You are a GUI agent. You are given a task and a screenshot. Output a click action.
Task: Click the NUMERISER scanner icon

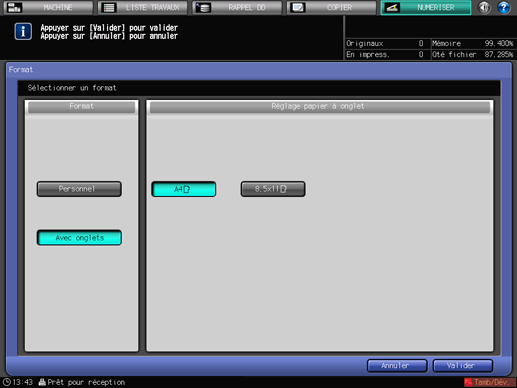(392, 7)
